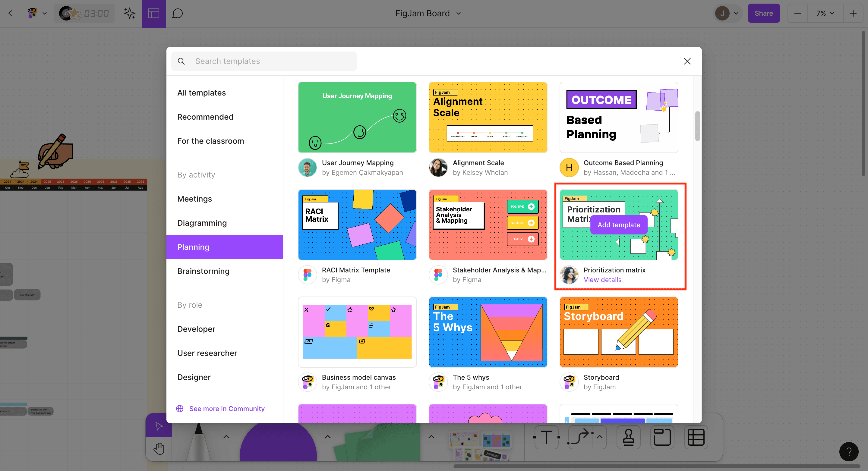868x471 pixels.
Task: Switch to the Brainstorming category
Action: click(203, 271)
